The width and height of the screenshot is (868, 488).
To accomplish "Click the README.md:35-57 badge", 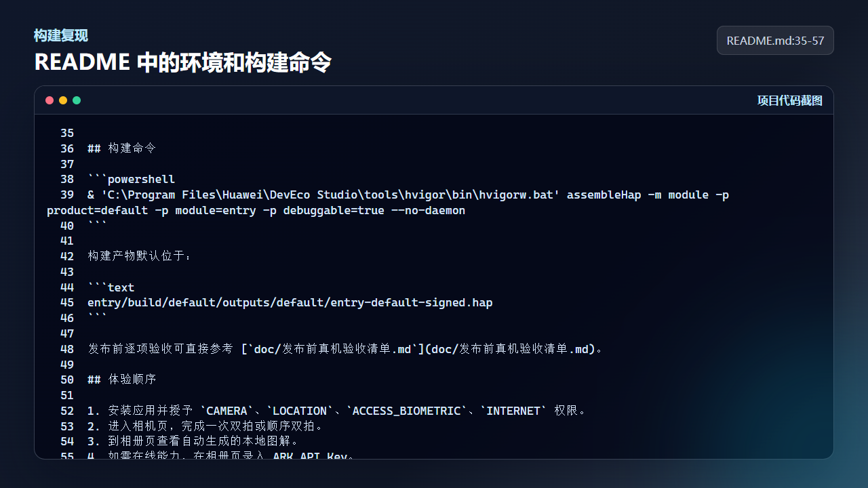I will tap(775, 41).
